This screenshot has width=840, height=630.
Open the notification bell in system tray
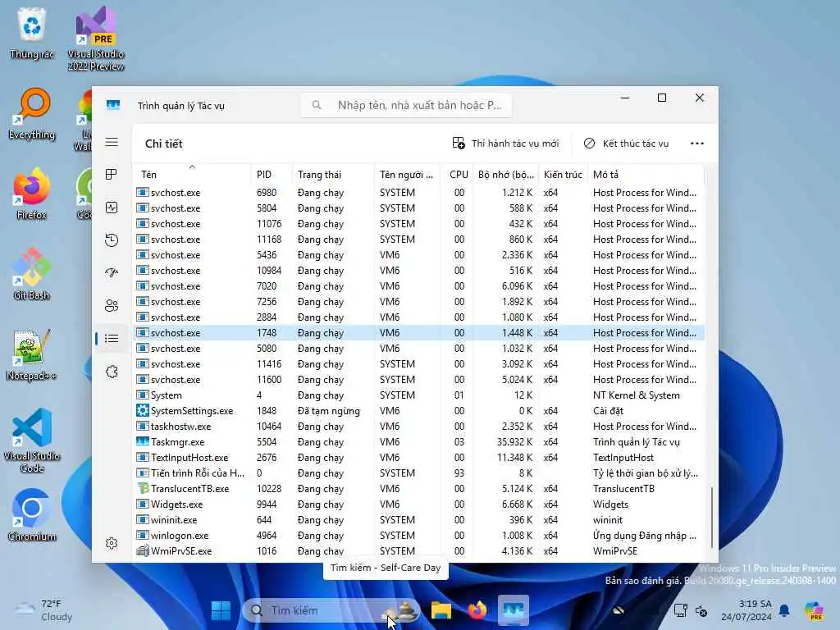click(784, 610)
